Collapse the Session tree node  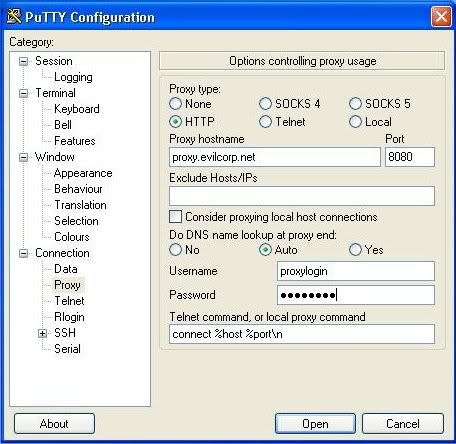pos(23,61)
